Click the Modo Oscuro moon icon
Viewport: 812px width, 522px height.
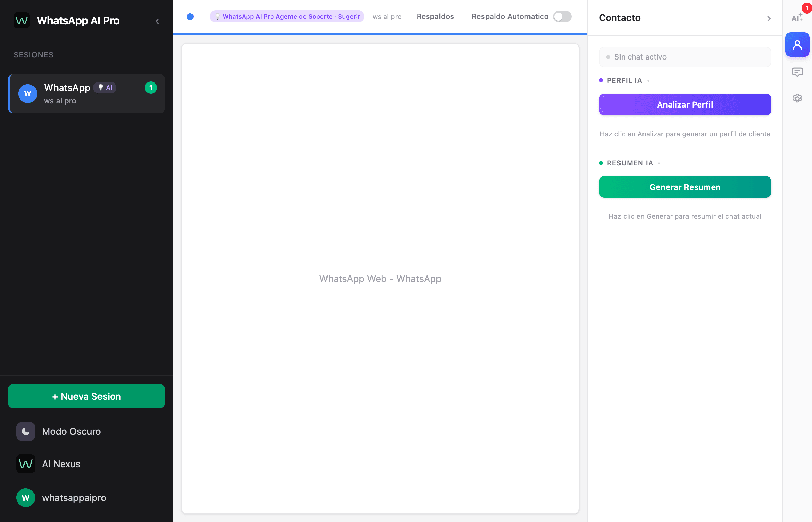click(x=26, y=431)
